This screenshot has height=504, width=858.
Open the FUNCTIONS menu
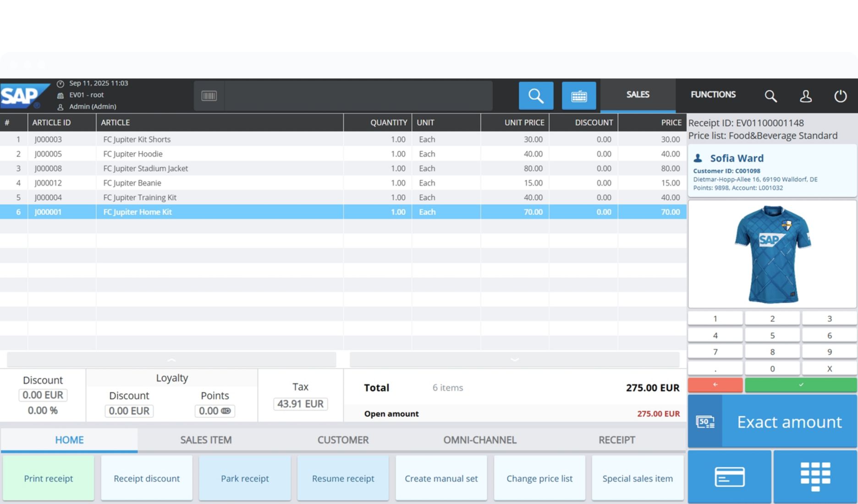(712, 95)
